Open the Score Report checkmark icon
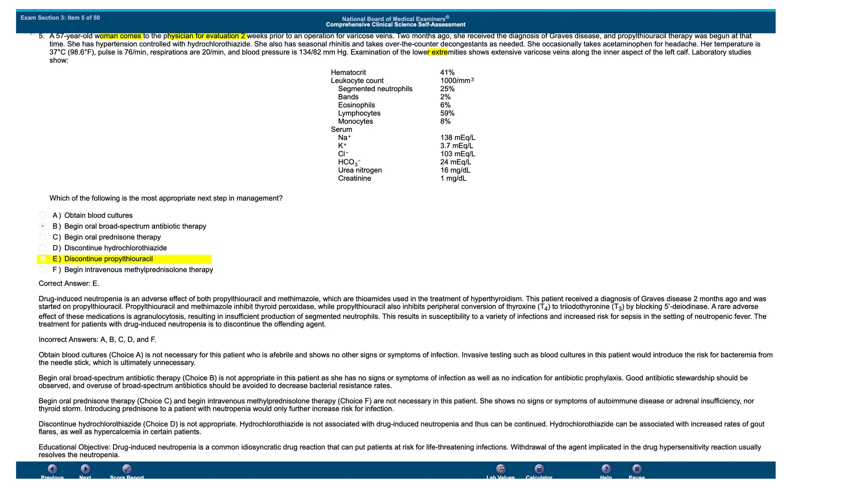Screen dimensions: 868x488 pos(127,469)
